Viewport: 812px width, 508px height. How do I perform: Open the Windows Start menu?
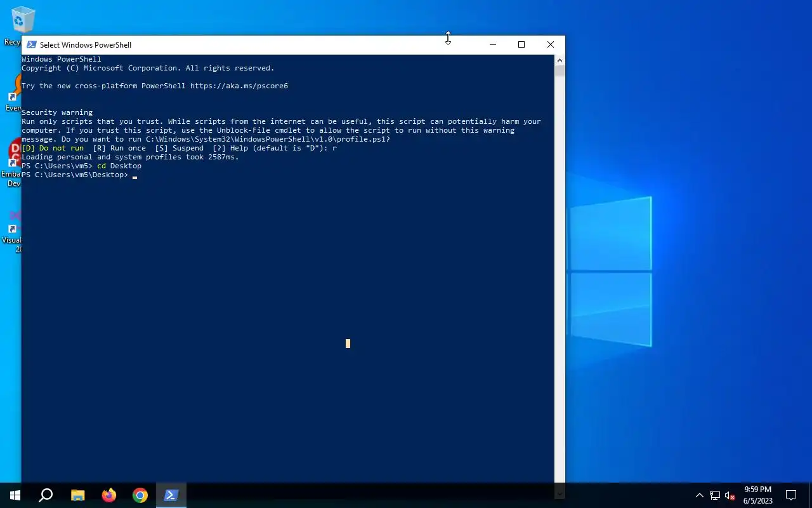pyautogui.click(x=15, y=495)
